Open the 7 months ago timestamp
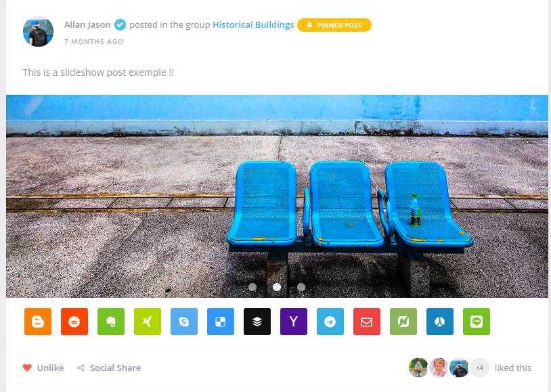Viewport: 551px width, 392px height. click(93, 41)
